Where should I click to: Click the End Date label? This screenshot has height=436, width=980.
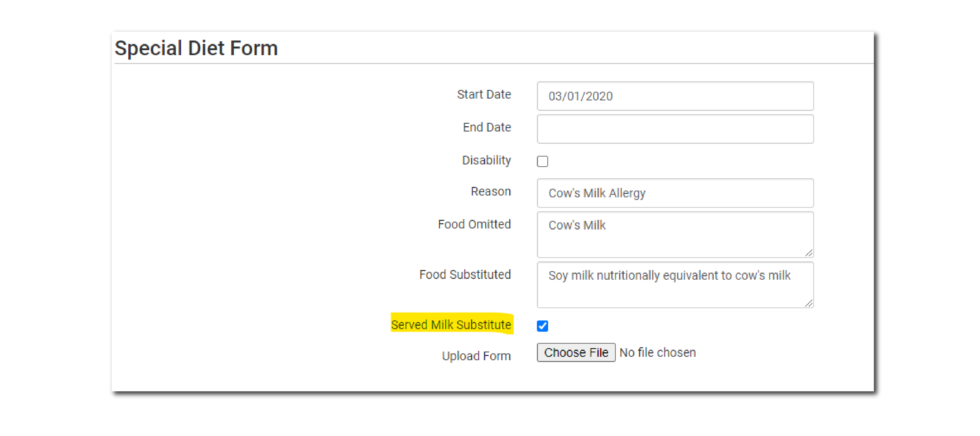tap(486, 127)
